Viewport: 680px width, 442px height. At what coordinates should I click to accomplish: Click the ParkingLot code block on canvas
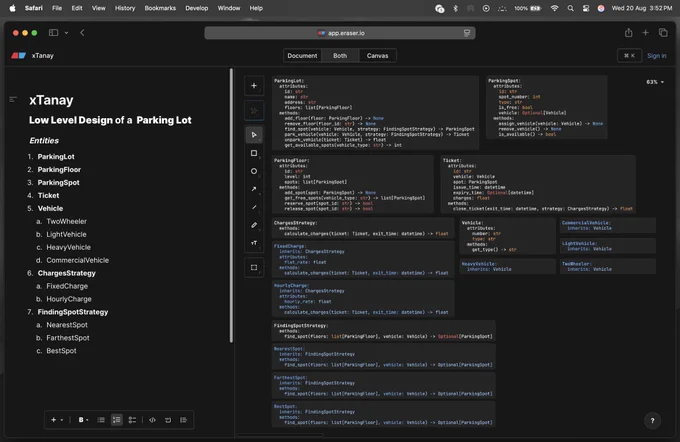[x=376, y=113]
